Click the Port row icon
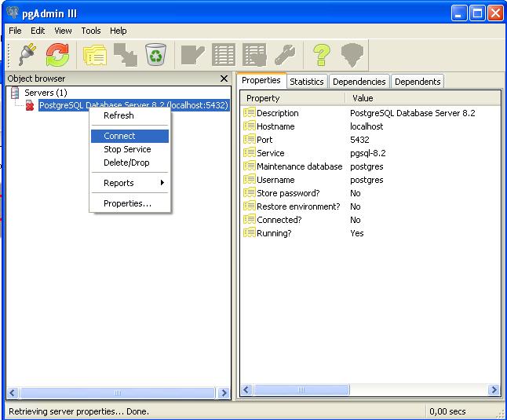 (250, 140)
